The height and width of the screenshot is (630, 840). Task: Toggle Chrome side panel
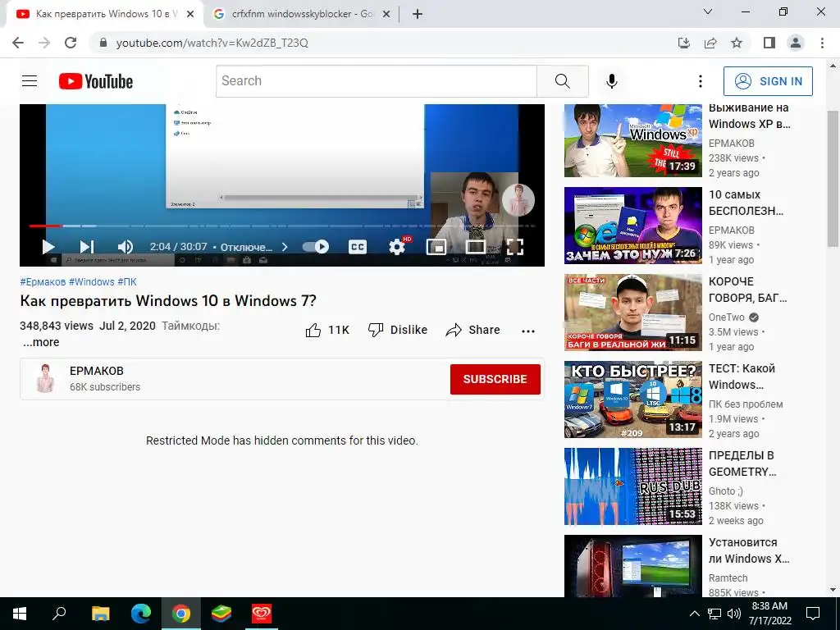pyautogui.click(x=769, y=43)
